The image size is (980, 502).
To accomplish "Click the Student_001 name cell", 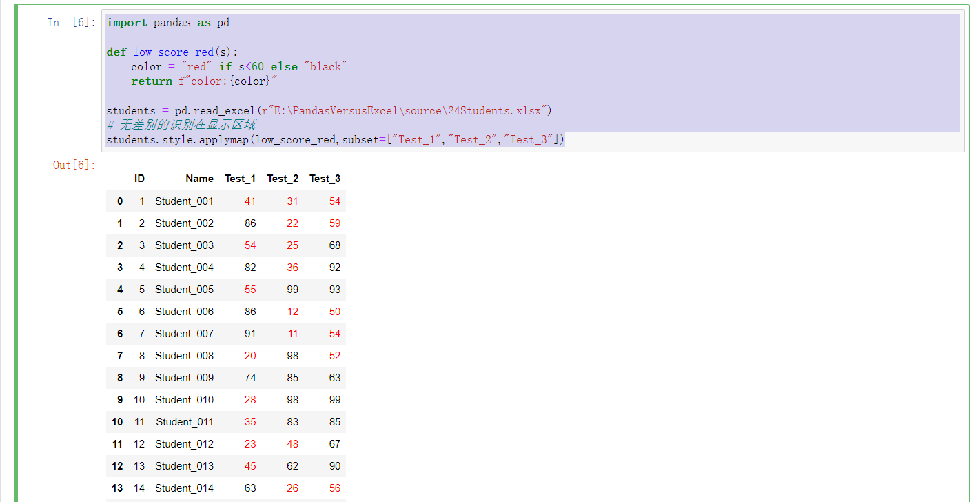I will coord(184,201).
